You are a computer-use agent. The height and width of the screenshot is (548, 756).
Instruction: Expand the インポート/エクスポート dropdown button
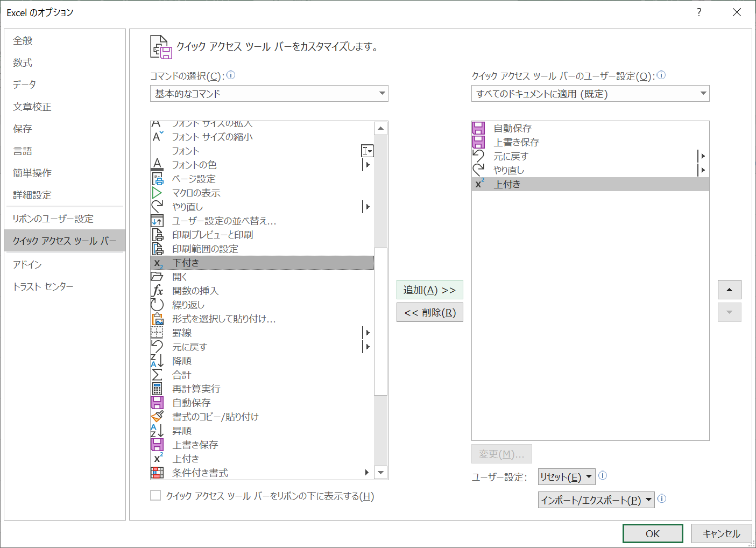(x=596, y=500)
